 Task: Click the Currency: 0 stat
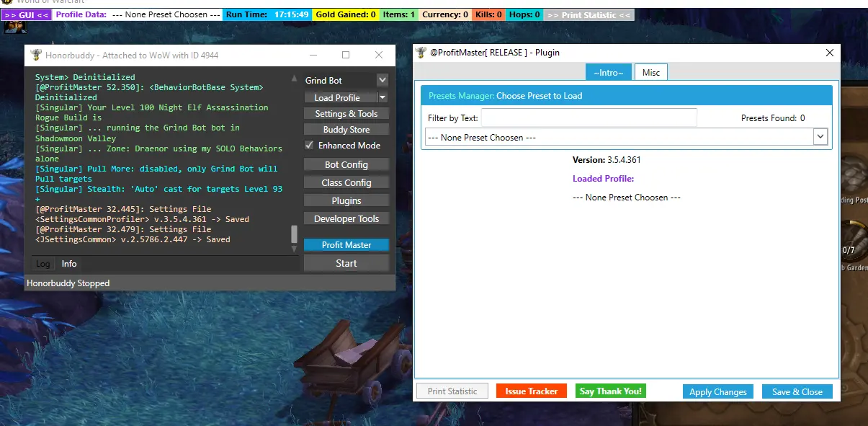coord(445,14)
